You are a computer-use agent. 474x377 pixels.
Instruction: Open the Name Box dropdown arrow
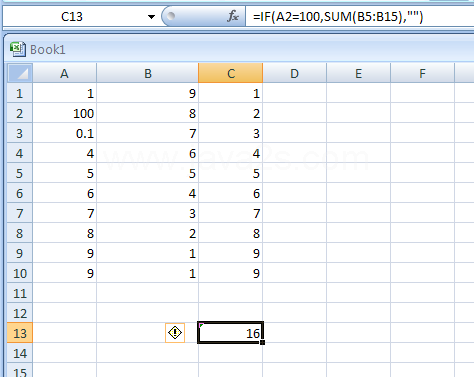tap(151, 16)
